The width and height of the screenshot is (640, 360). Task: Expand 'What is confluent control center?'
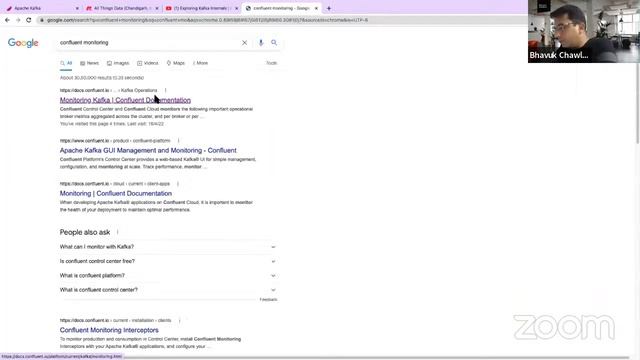tap(168, 290)
